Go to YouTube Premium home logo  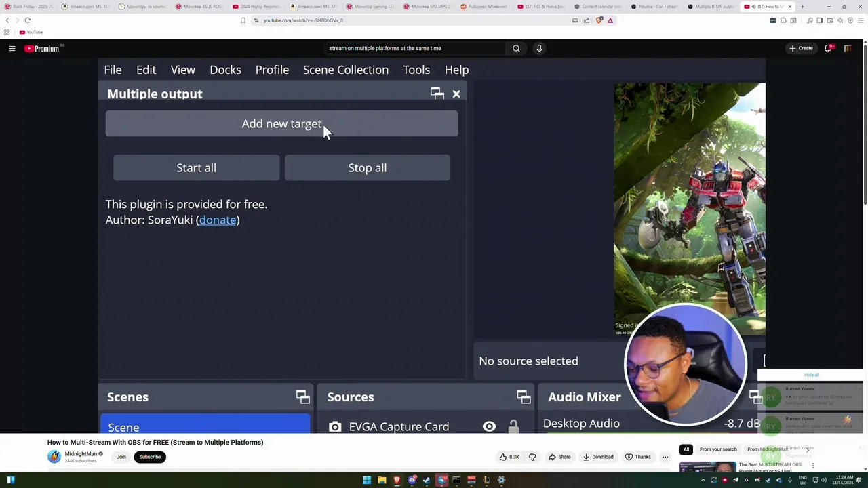42,48
